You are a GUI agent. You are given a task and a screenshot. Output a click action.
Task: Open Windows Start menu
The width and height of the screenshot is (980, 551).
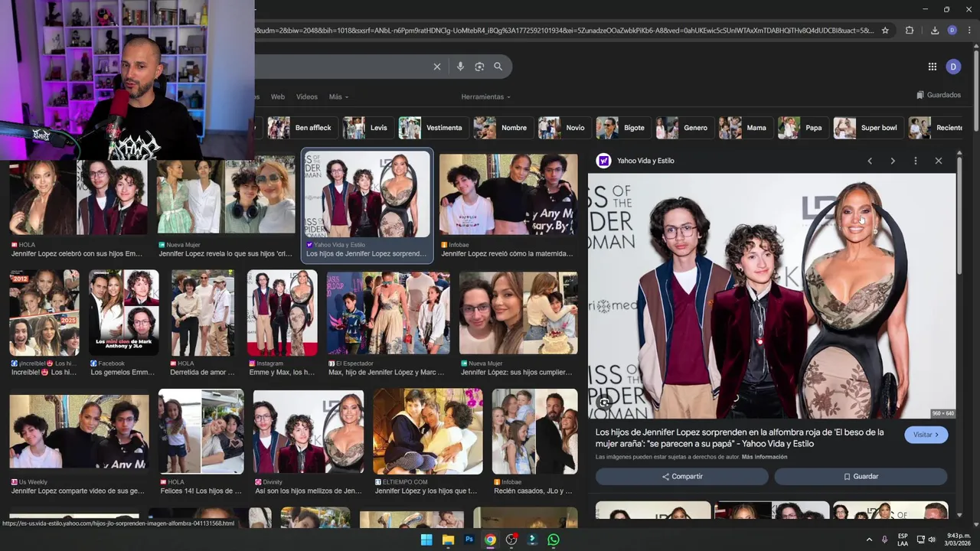(x=426, y=540)
